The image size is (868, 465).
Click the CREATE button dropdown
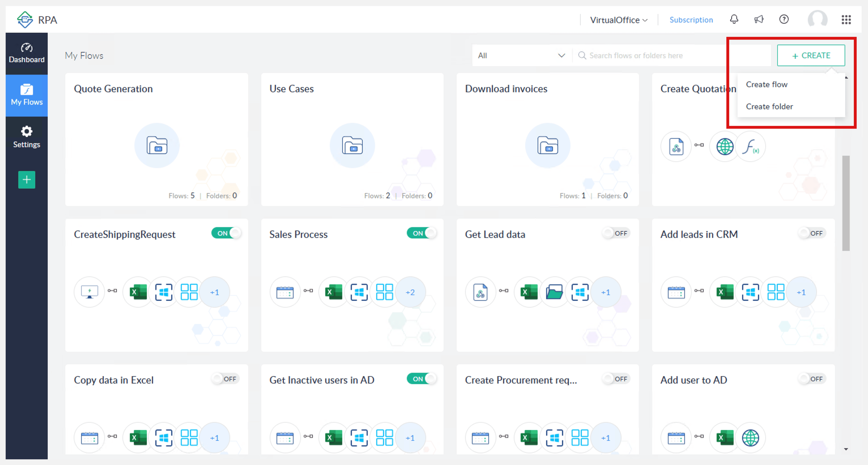click(811, 55)
